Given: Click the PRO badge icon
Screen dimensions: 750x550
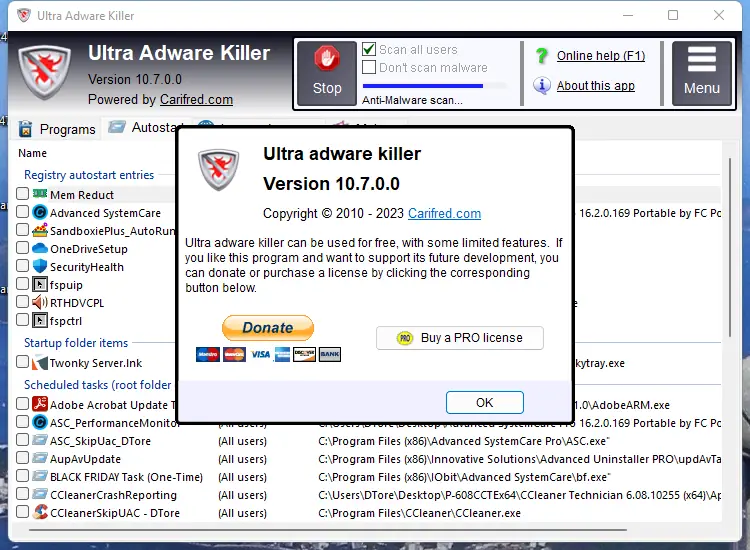Looking at the screenshot, I should [x=405, y=338].
